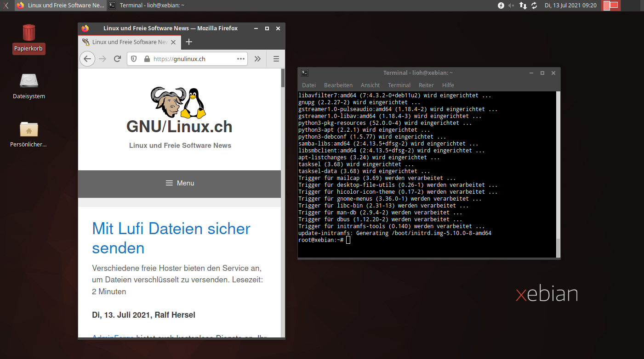The width and height of the screenshot is (644, 359).
Task: Open the Bearbeiten menu in Terminal
Action: [338, 85]
